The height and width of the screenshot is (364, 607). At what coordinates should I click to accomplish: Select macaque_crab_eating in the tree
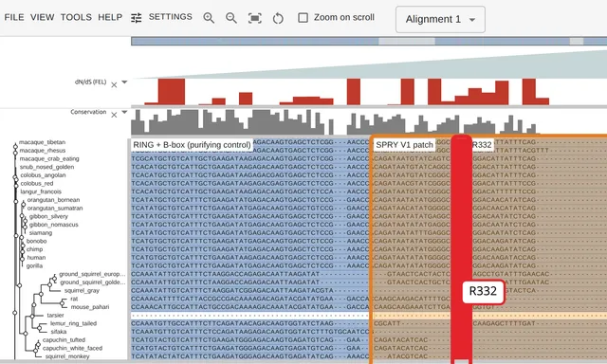coord(49,158)
